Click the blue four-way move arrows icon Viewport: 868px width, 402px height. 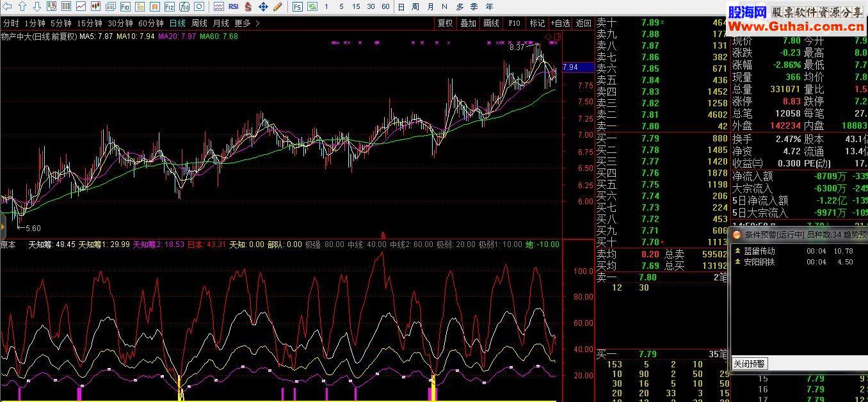pos(263,6)
